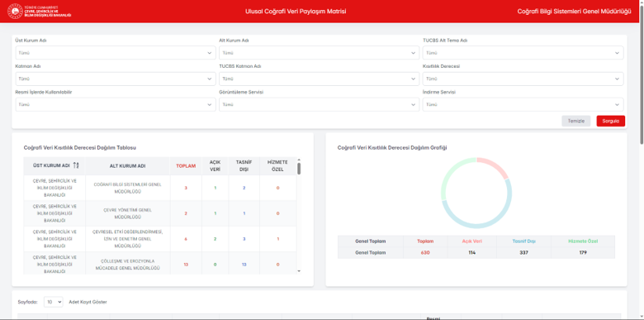
Task: Click the TOPLAM column header
Action: (186, 165)
